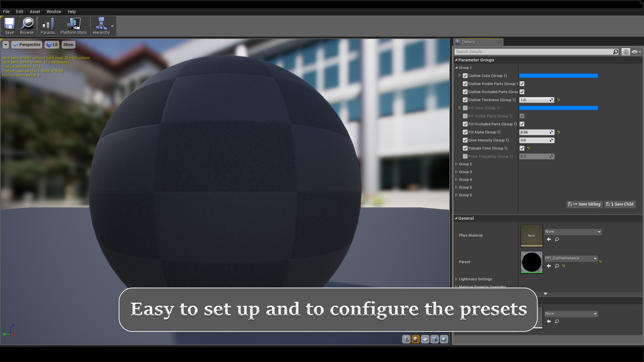Open the Window menu
Screen dimensions: 644x362
coord(54,11)
